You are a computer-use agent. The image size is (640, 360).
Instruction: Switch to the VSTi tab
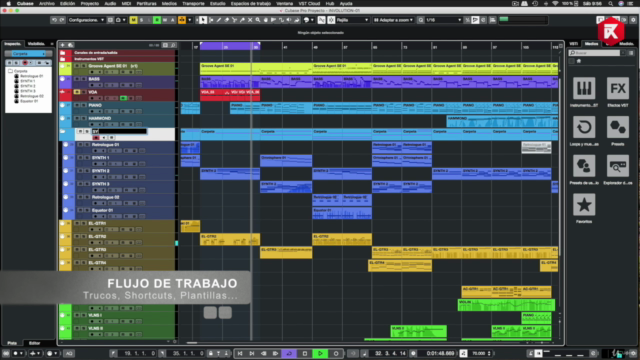pos(573,44)
